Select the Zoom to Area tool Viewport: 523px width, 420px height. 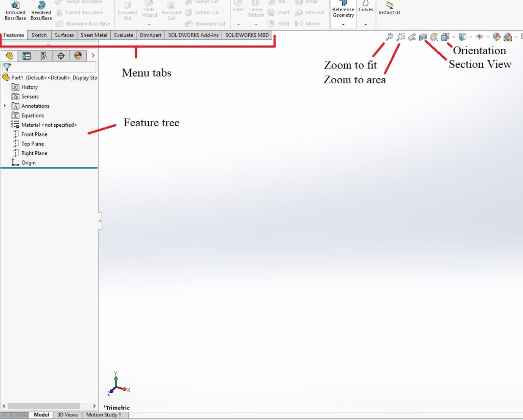(x=400, y=37)
